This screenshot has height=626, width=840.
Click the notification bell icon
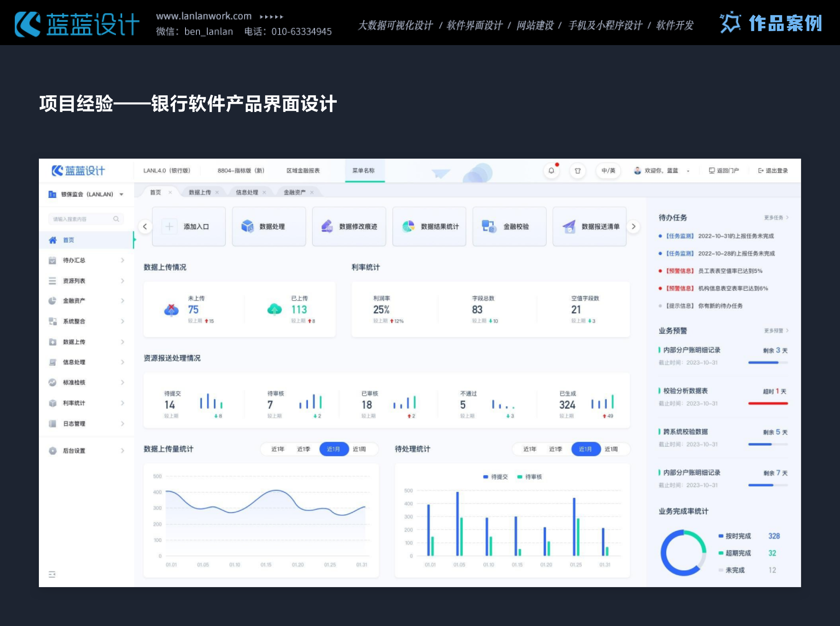tap(551, 171)
